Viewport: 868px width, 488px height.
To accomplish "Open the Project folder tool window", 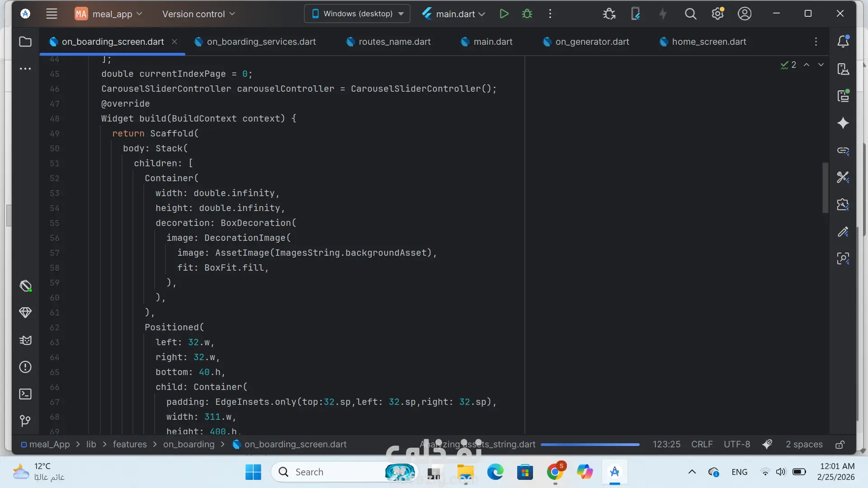I will (25, 42).
